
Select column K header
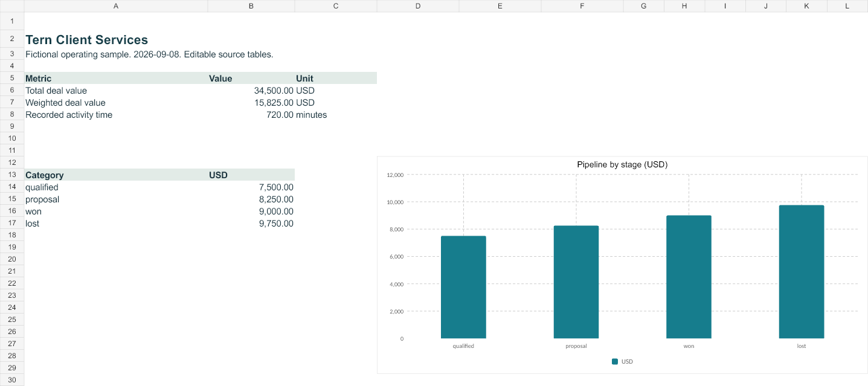(x=807, y=6)
